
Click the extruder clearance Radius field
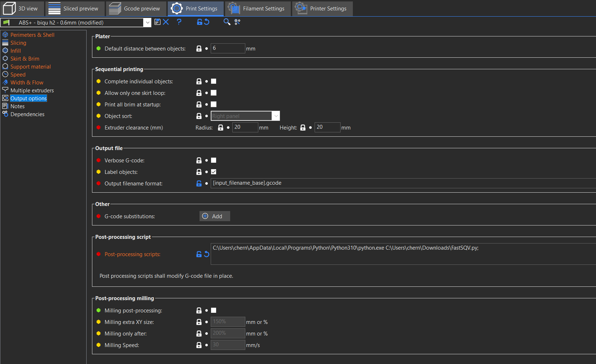(245, 127)
